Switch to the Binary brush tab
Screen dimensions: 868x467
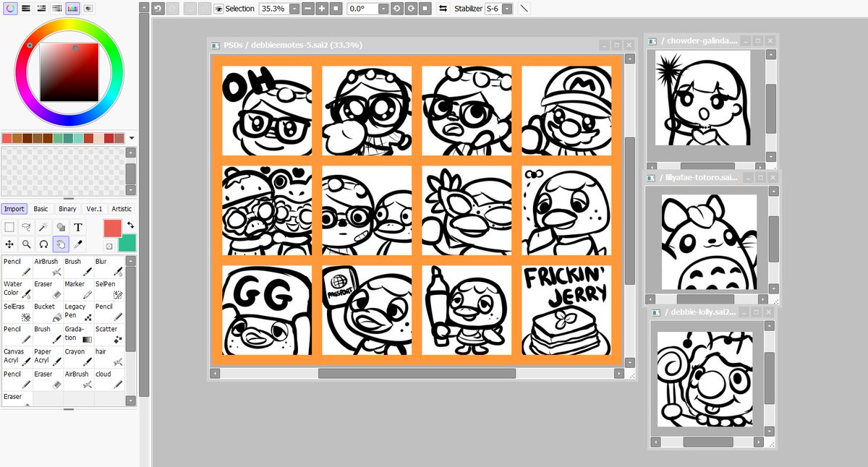point(68,209)
